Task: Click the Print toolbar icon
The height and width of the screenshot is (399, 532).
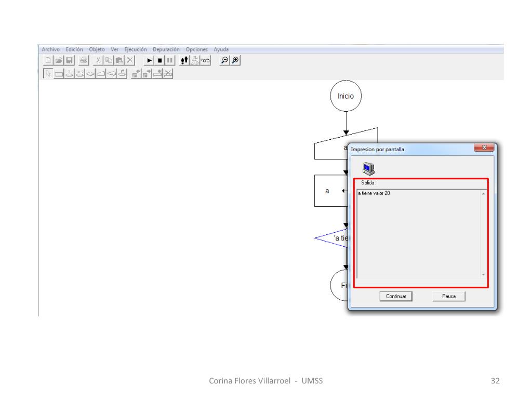Action: click(x=83, y=61)
